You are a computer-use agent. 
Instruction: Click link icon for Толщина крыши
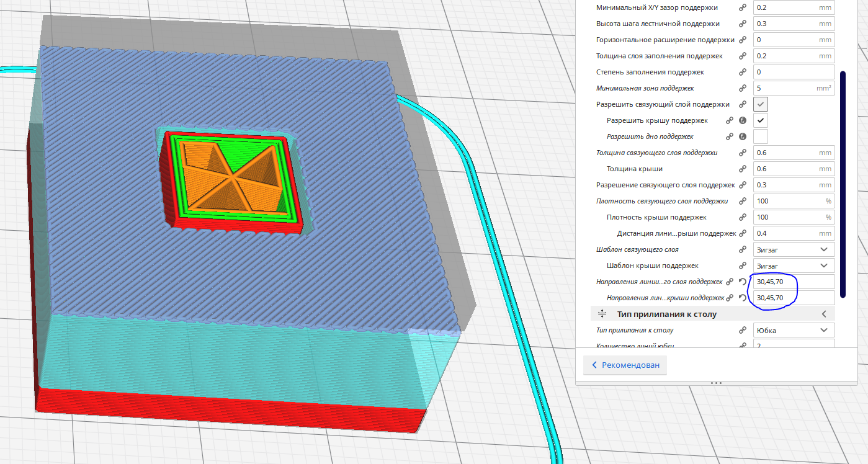coord(743,169)
